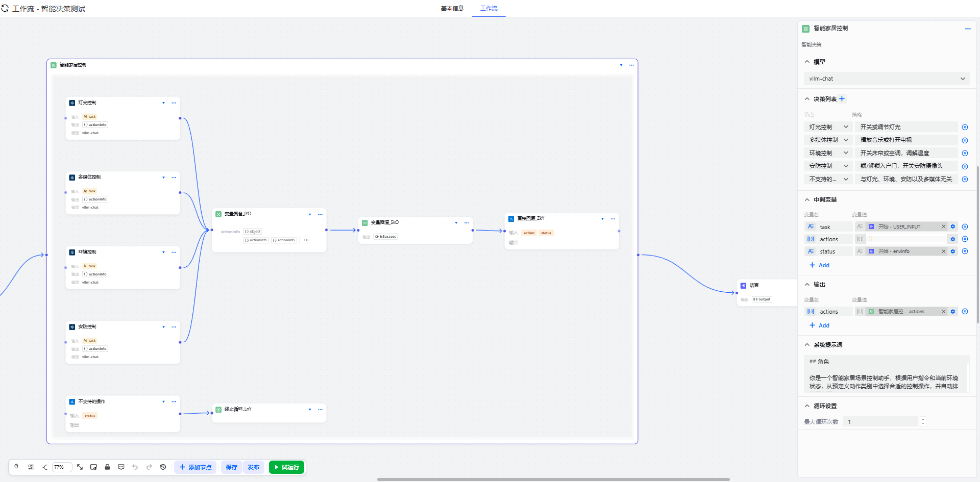Open version history clock icon
This screenshot has height=482, width=980.
pyautogui.click(x=163, y=467)
